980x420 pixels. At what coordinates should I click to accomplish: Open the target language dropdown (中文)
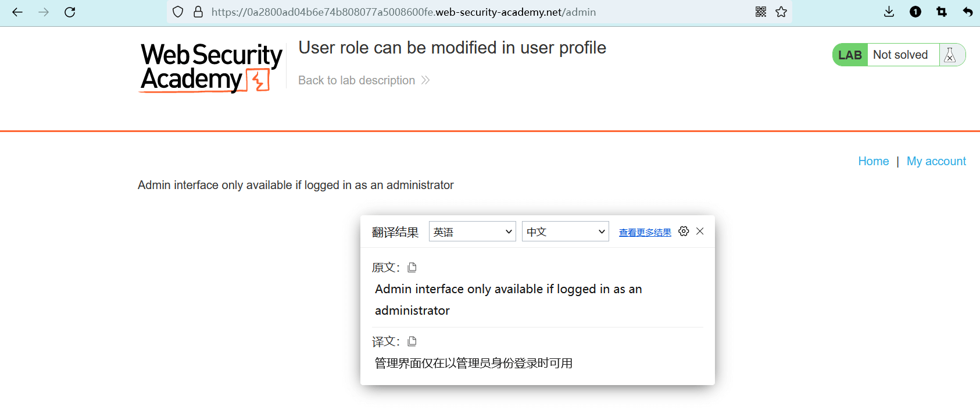click(565, 232)
